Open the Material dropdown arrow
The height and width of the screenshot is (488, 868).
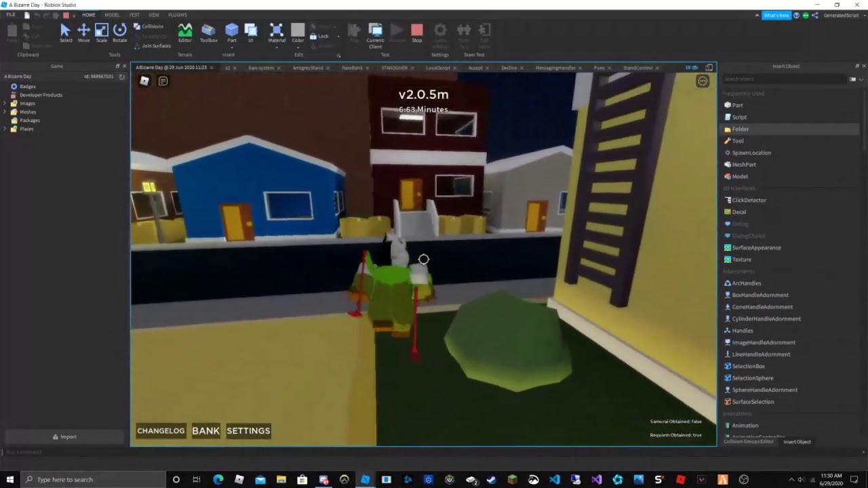click(277, 47)
